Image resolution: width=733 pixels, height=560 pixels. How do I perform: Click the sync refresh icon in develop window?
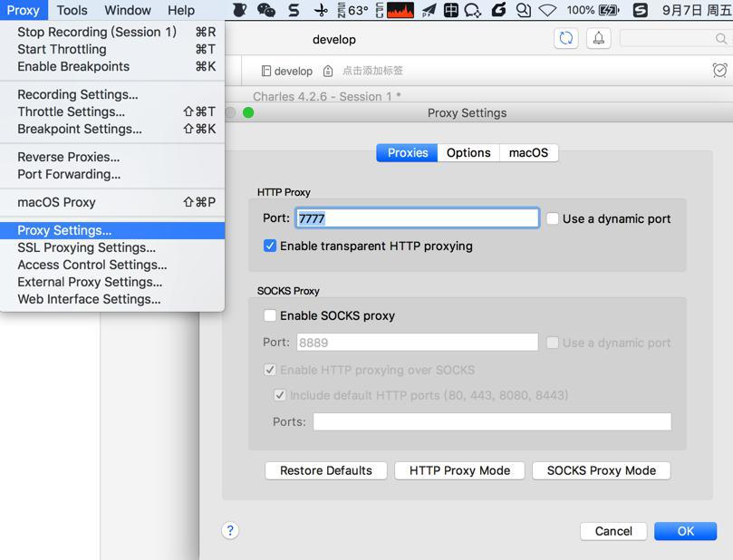565,38
